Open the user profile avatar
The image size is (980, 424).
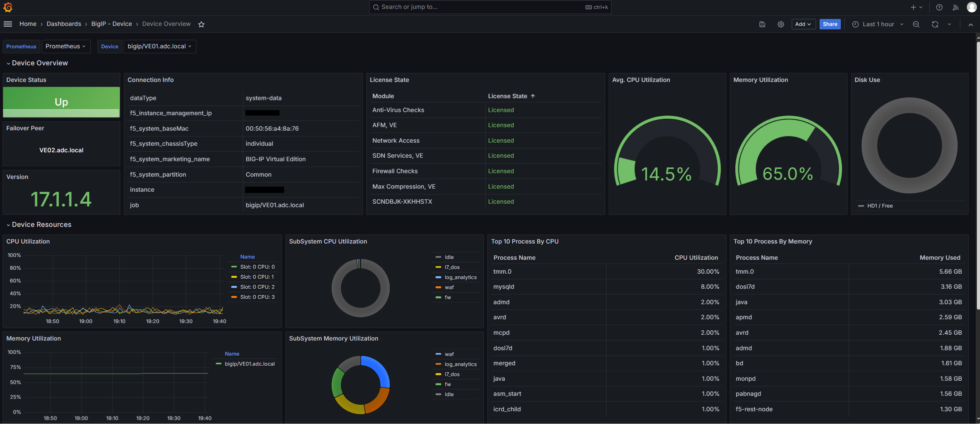(971, 7)
